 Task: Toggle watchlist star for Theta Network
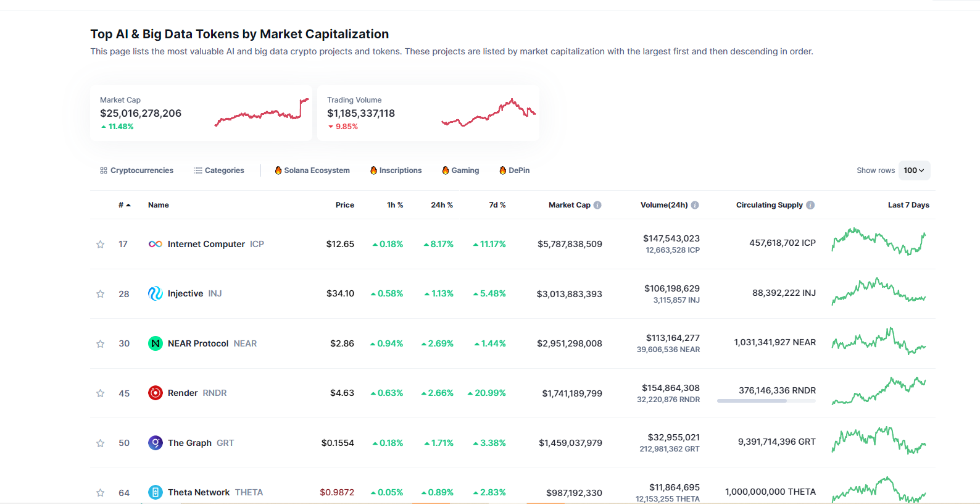pos(100,493)
